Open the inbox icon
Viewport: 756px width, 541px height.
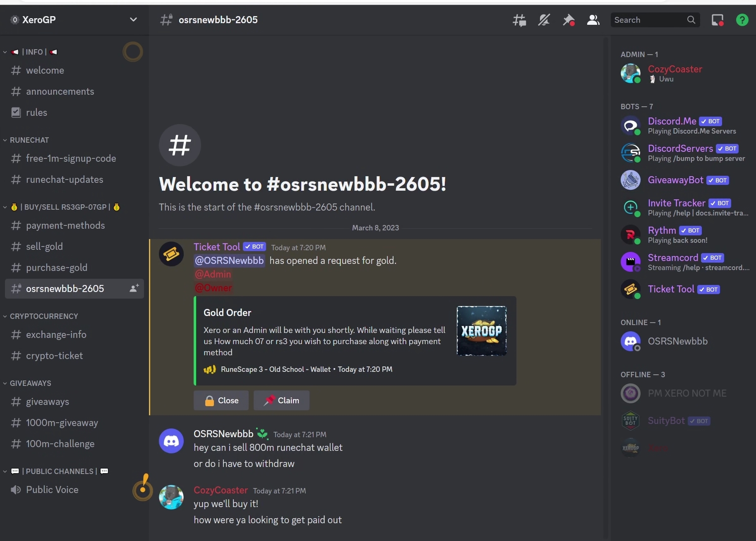[x=718, y=20]
